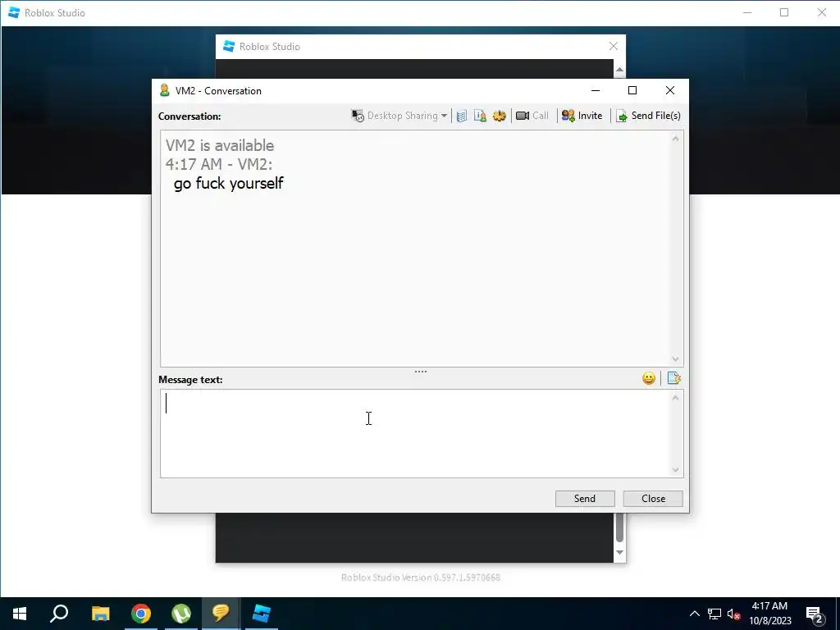The image size is (840, 630).
Task: Start a video Call
Action: 532,116
